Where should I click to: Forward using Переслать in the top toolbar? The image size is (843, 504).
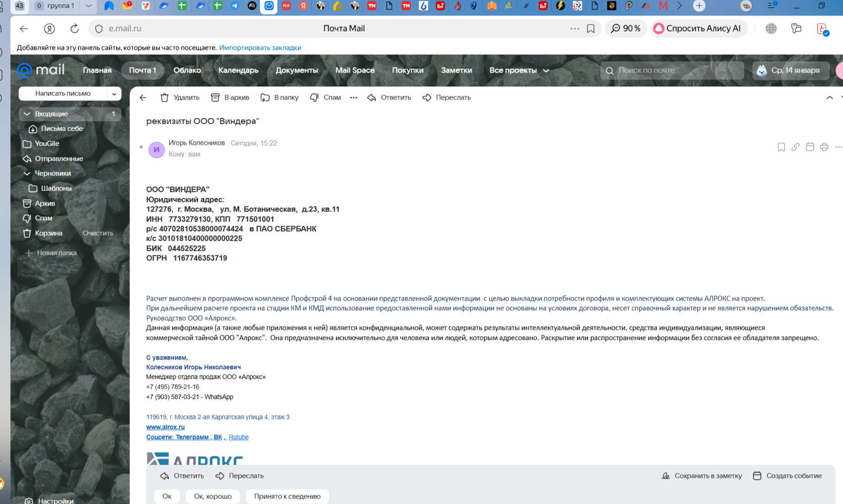pyautogui.click(x=446, y=97)
